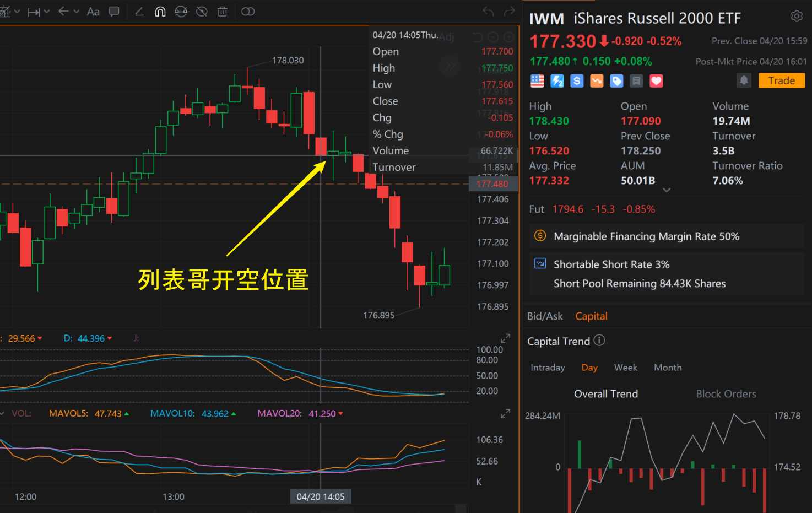Click the blue dollar sign icon

tap(577, 81)
